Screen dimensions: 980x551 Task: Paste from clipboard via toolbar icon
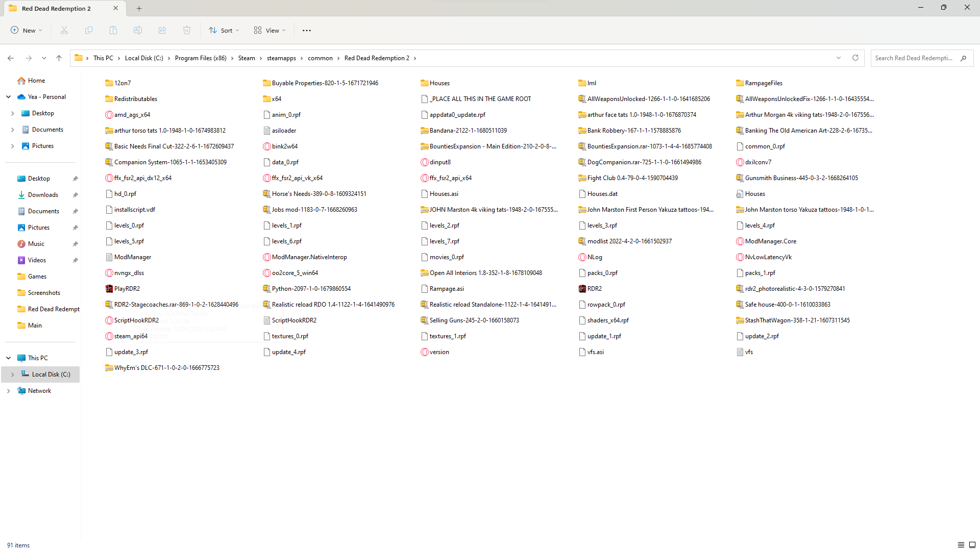tap(113, 30)
